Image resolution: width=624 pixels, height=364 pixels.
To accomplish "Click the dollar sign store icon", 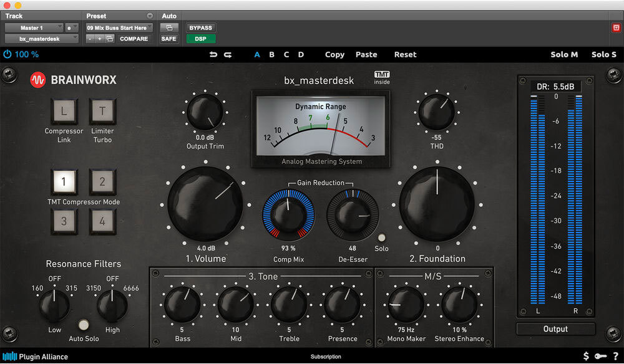I will coord(586,356).
